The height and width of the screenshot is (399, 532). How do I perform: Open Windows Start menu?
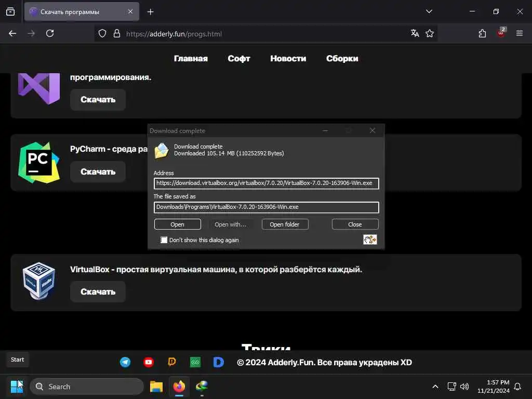[x=17, y=387]
